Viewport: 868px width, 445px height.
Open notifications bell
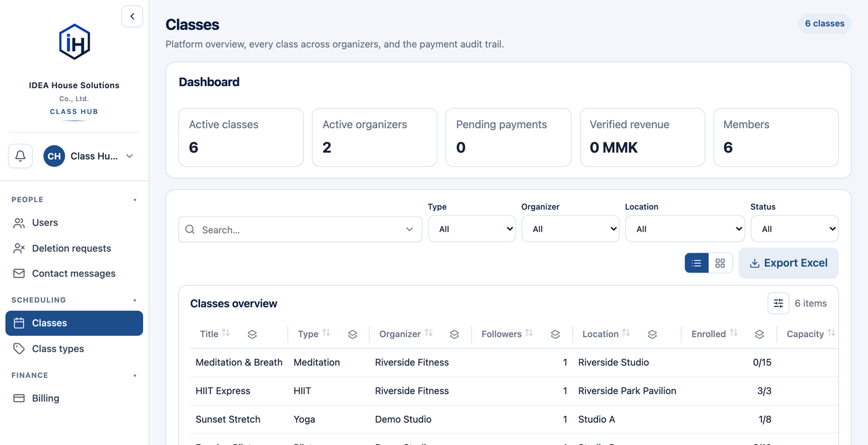tap(20, 156)
